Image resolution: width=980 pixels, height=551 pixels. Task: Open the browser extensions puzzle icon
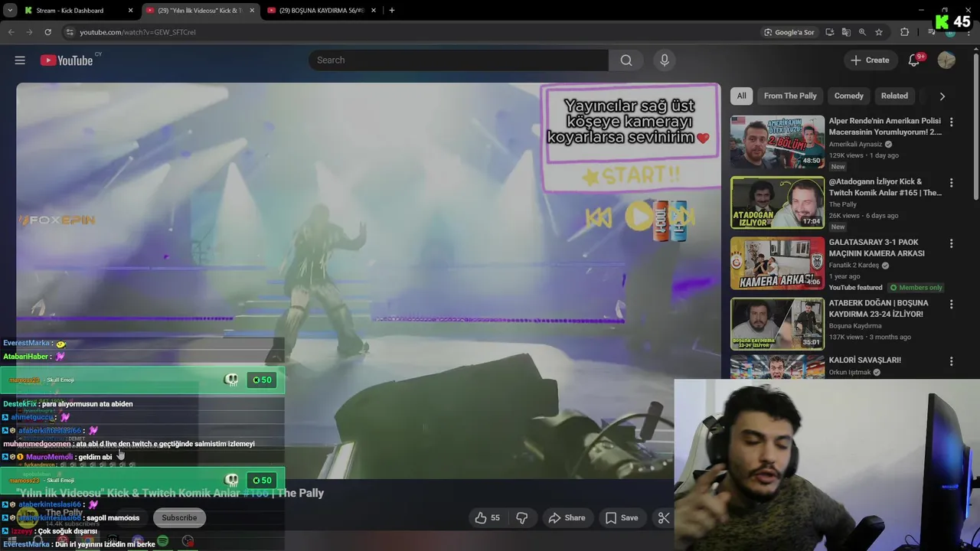coord(904,32)
